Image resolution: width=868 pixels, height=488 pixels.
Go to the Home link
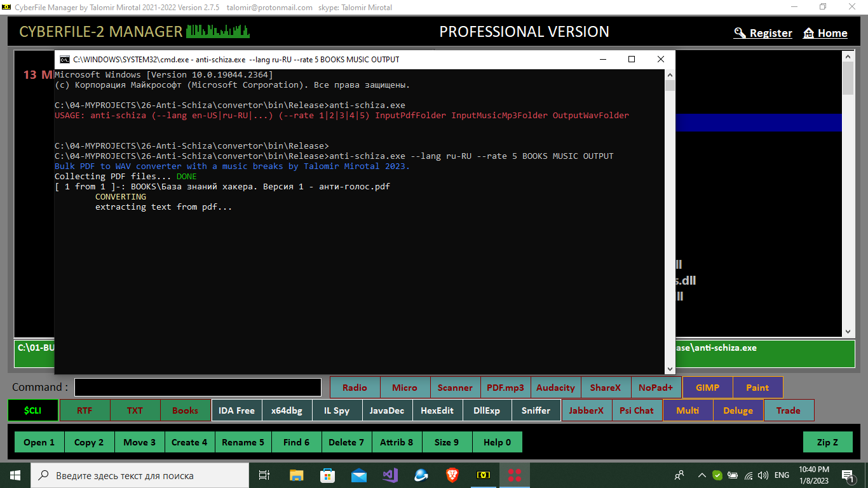(825, 33)
